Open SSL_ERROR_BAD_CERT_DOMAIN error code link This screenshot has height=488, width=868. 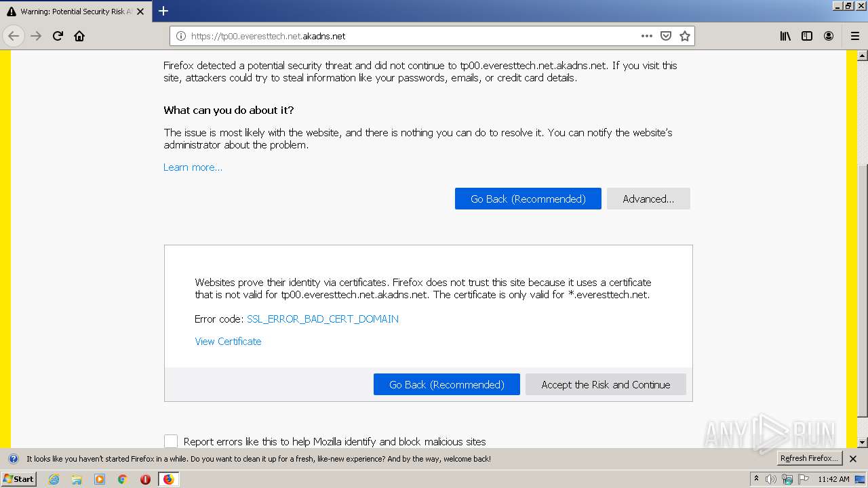pos(323,319)
